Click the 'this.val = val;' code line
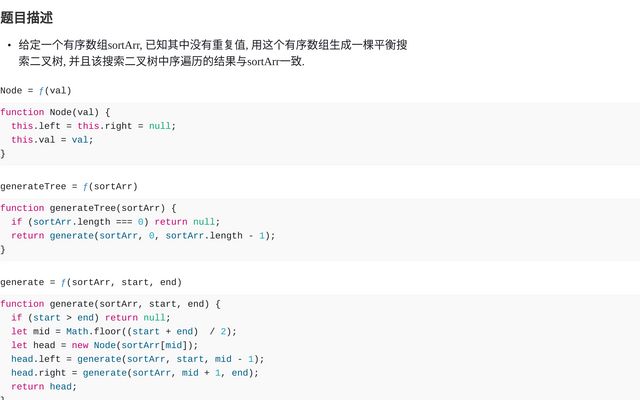Image resolution: width=640 pixels, height=400 pixels. (52, 140)
